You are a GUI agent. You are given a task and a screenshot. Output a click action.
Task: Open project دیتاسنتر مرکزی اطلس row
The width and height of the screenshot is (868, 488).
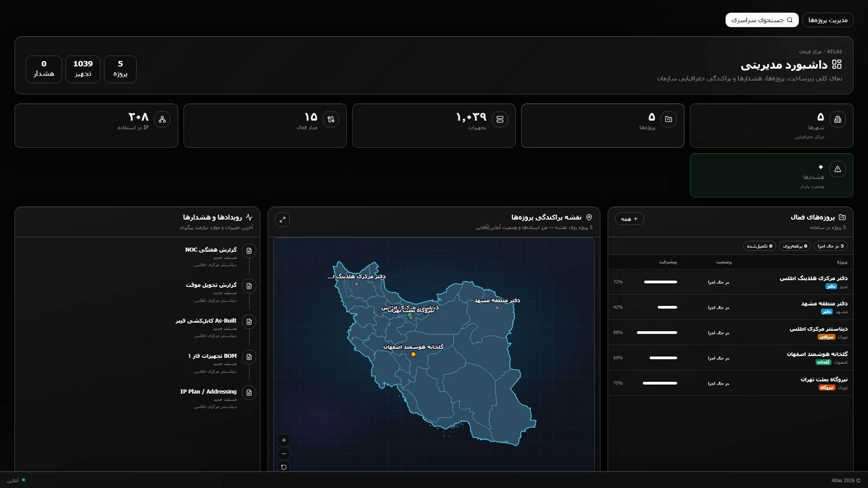click(x=731, y=333)
